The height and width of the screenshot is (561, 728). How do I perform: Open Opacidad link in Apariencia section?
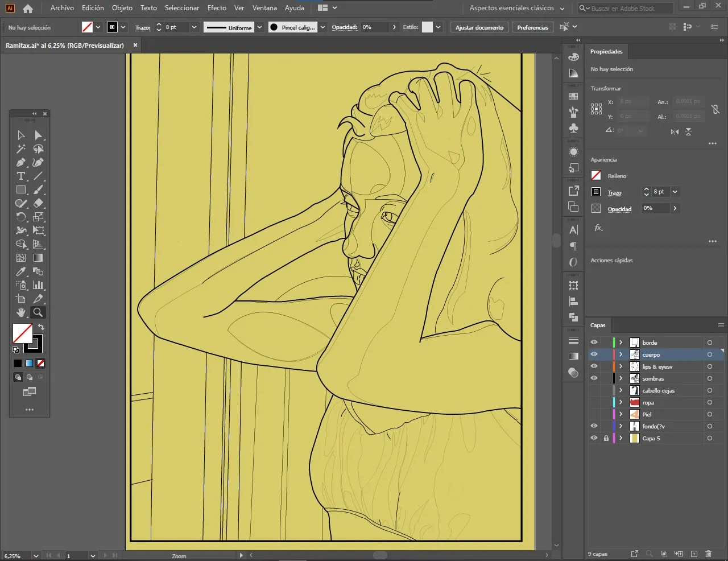click(619, 209)
